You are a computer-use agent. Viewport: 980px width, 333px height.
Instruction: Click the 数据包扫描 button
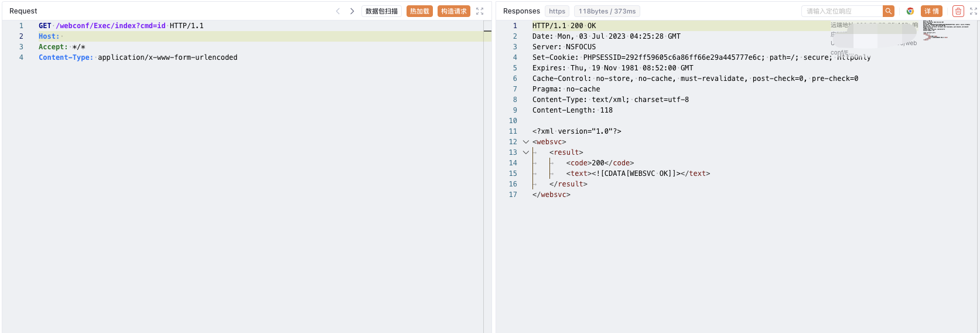point(381,11)
